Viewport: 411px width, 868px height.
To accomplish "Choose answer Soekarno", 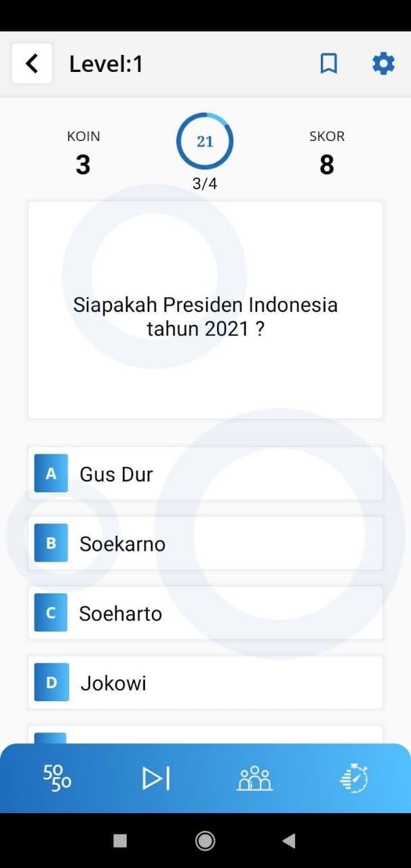I will [x=206, y=543].
